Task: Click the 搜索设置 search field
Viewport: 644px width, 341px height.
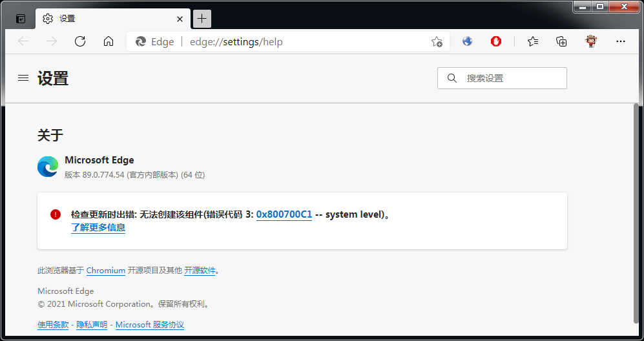Action: coord(502,78)
